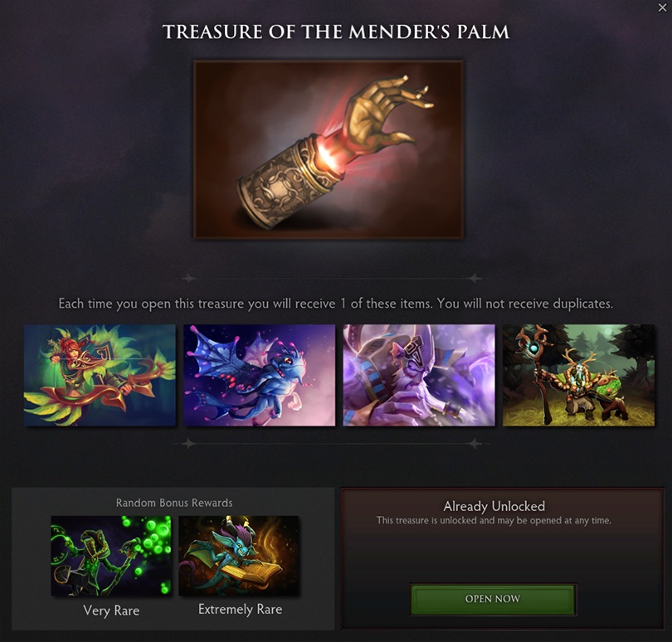The width and height of the screenshot is (672, 642).
Task: Select the purple bearded sage item set
Action: (419, 375)
